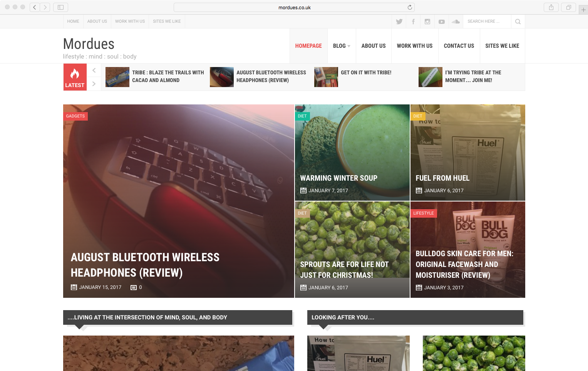Open headphones review ticker thumbnail
This screenshot has width=588, height=371.
click(x=222, y=77)
